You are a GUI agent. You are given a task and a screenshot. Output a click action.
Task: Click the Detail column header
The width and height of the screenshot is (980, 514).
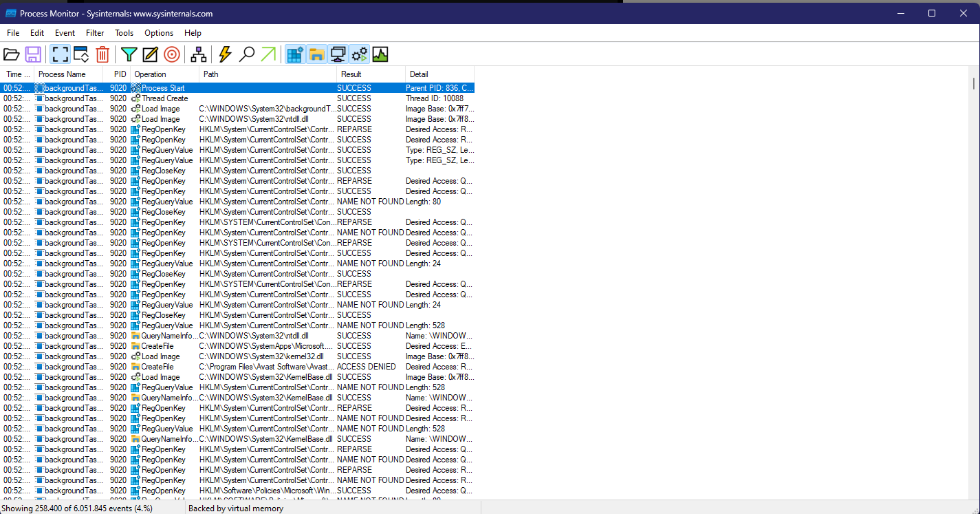coord(440,74)
